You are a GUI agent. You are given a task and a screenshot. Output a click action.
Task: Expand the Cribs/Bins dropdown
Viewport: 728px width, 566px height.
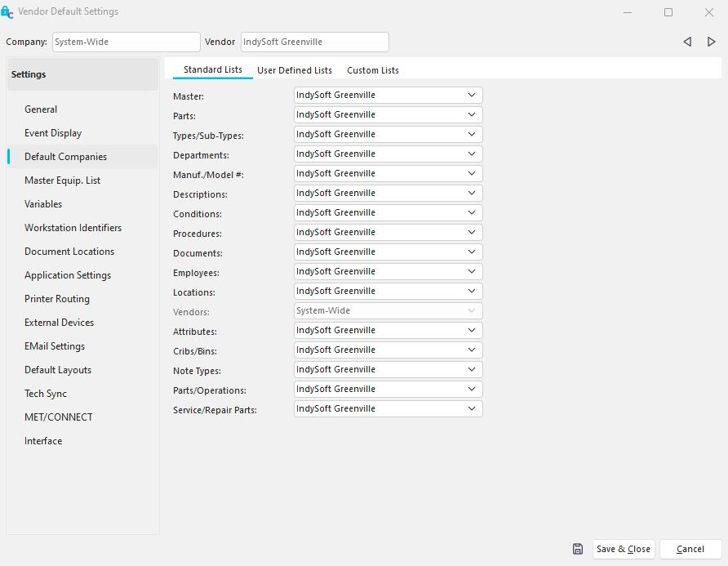(471, 350)
